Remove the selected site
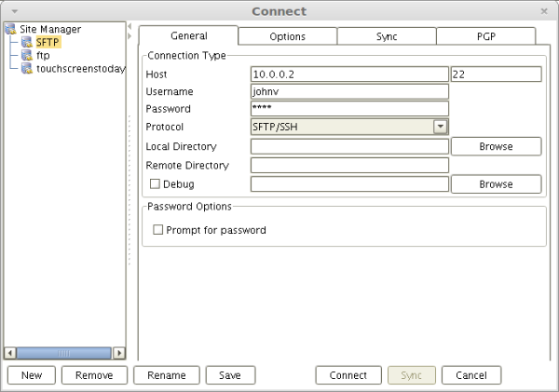Viewport: 559px width, 392px height. 94,375
